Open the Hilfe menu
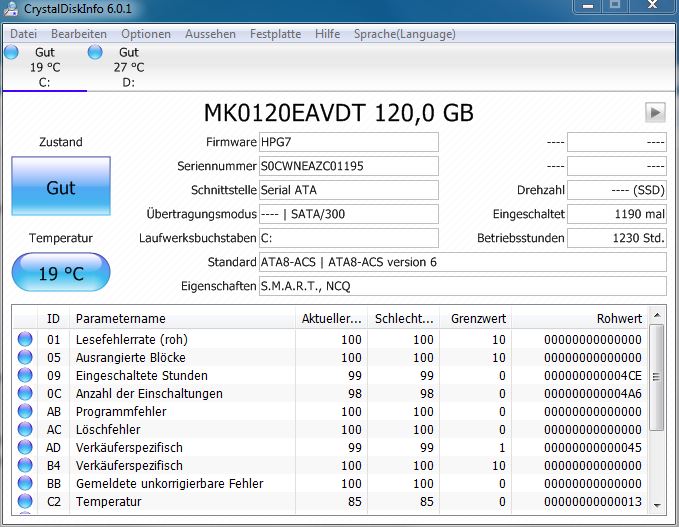 pyautogui.click(x=327, y=34)
